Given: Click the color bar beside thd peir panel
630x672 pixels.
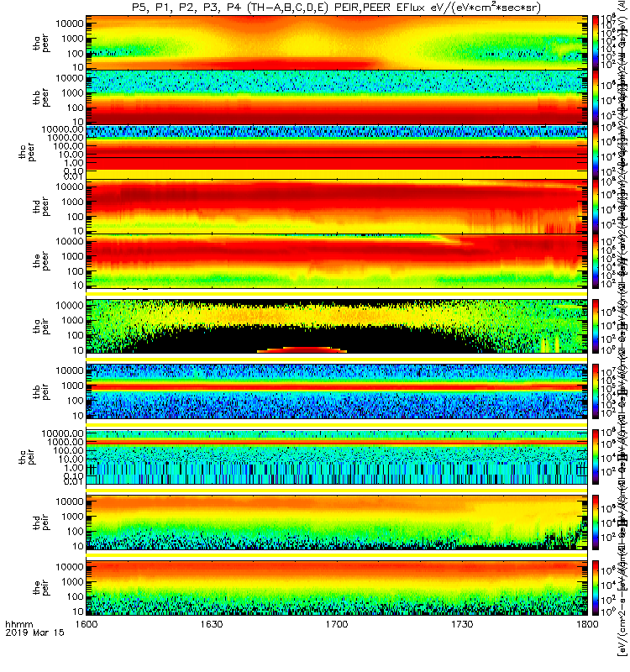Looking at the screenshot, I should point(596,522).
